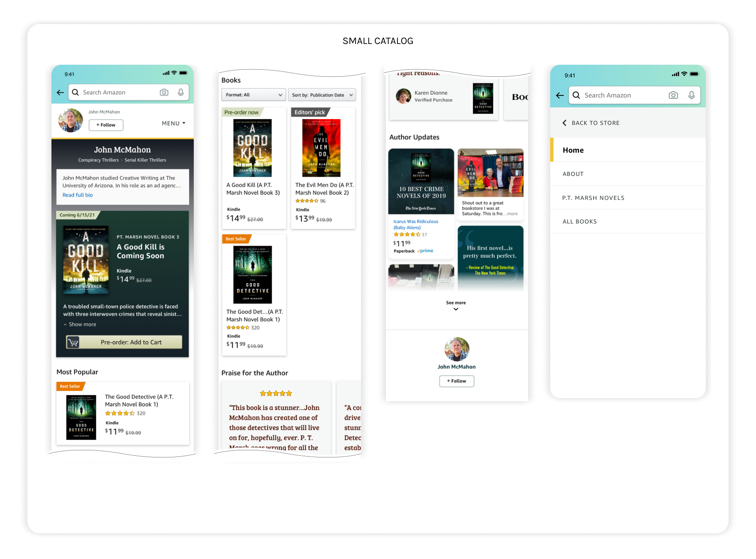Click the bookstore signing photo in Author Updates
This screenshot has height=559, width=756.
490,173
